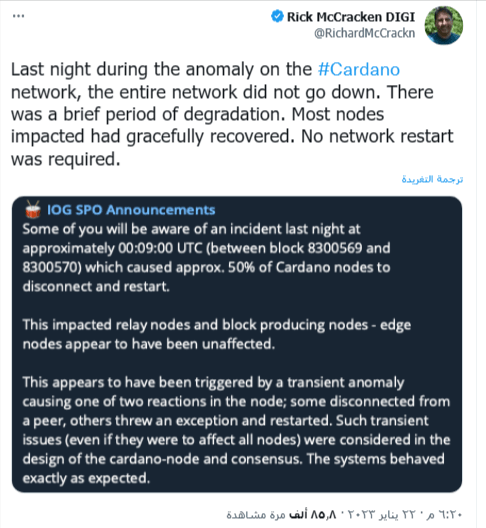Click the paragraph about relay nodes
The height and width of the screenshot is (528, 486).
(x=217, y=334)
